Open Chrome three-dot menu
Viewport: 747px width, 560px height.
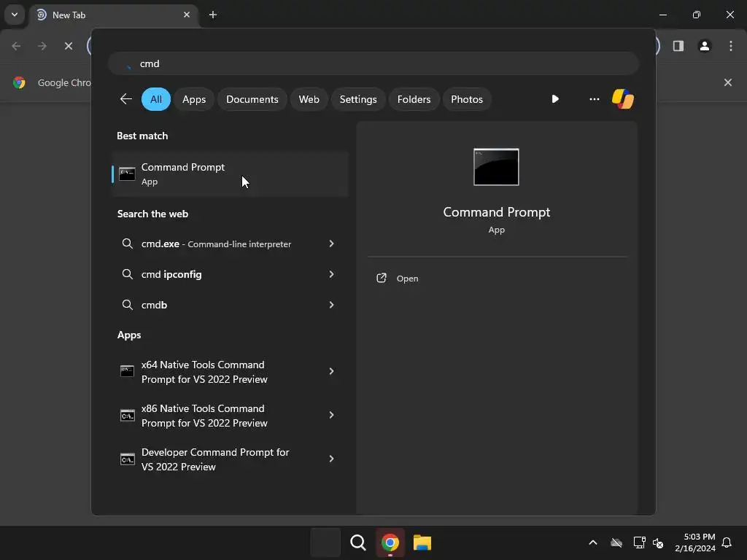click(x=731, y=46)
